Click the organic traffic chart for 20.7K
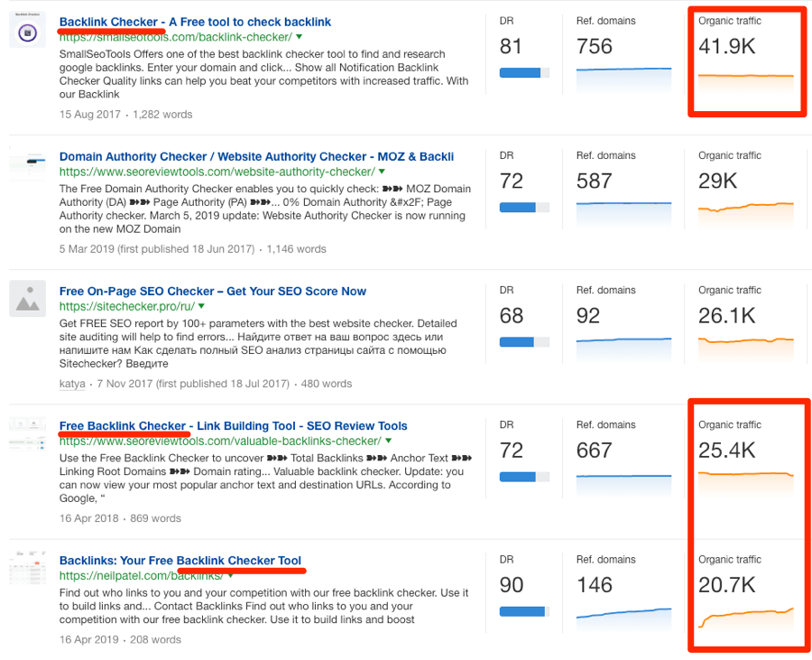The width and height of the screenshot is (812, 660). point(746,619)
